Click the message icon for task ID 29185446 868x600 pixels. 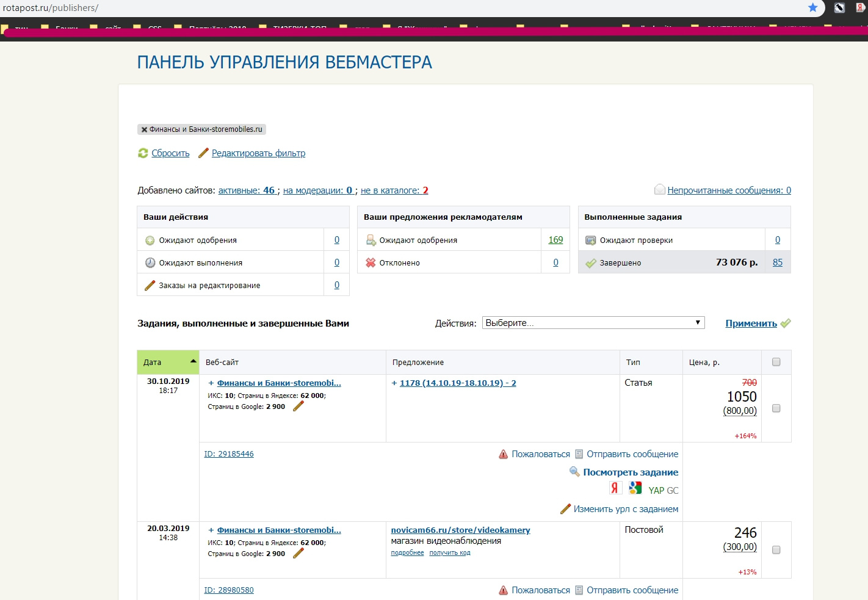[579, 454]
